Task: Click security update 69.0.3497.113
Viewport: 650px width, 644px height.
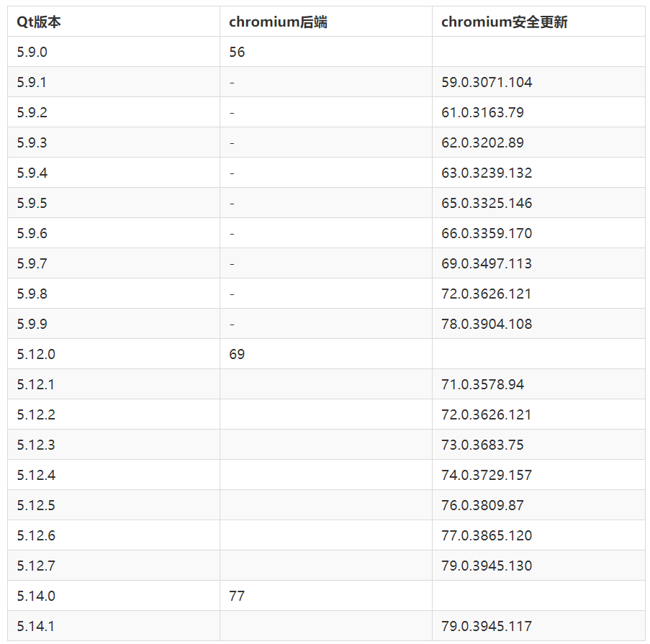Action: (x=488, y=263)
